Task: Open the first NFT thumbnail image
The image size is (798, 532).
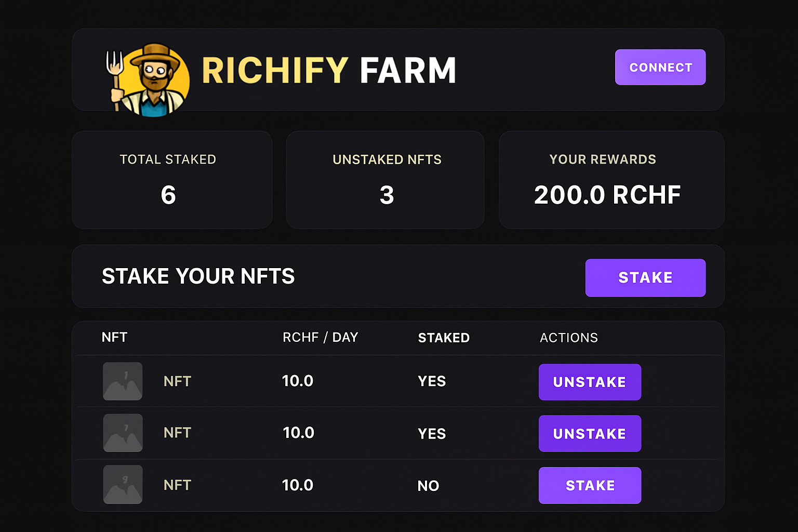Action: pos(123,381)
